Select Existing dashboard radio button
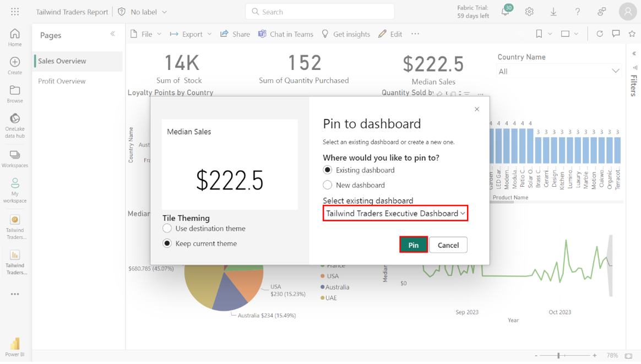Image resolution: width=641 pixels, height=364 pixels. [x=328, y=170]
